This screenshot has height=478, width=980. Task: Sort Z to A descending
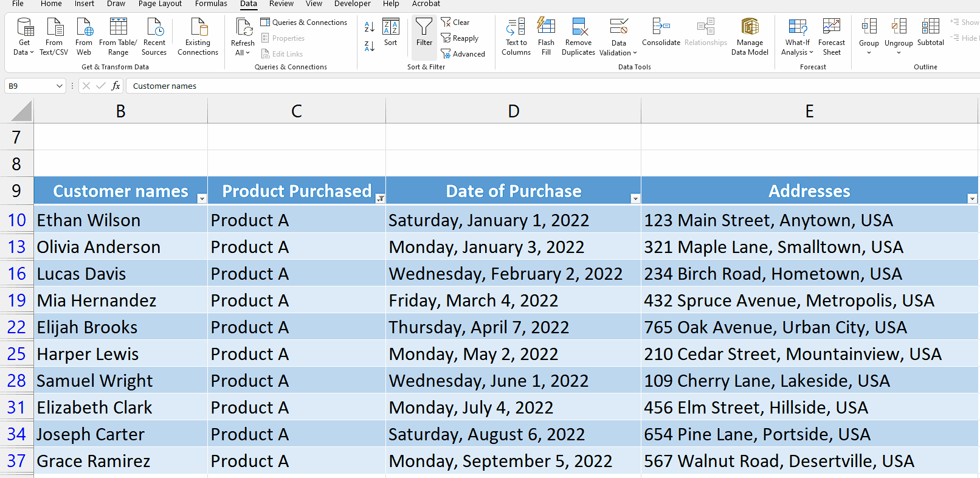point(369,46)
